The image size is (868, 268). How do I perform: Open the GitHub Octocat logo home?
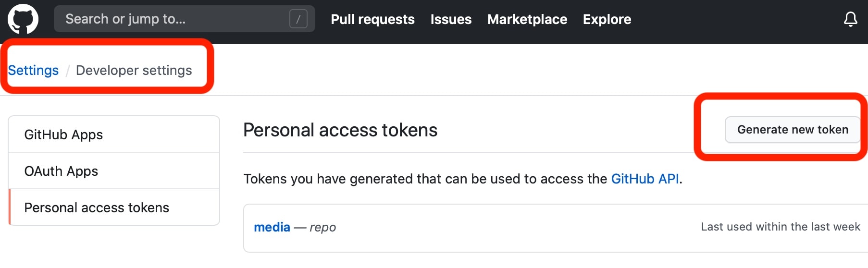23,19
